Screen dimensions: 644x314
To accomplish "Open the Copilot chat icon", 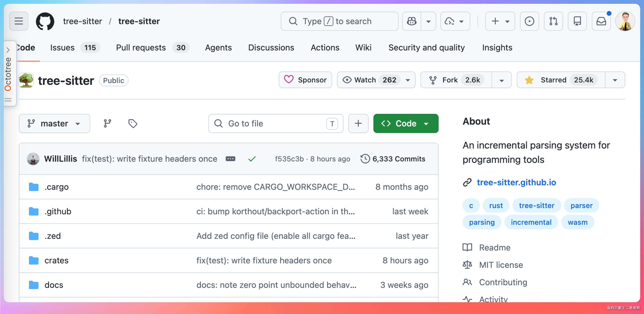I will 412,21.
